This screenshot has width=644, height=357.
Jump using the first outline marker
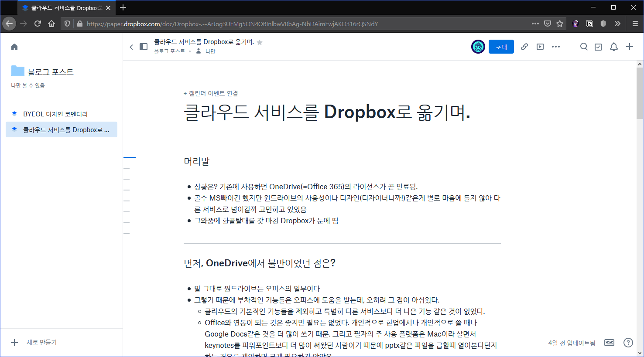click(x=130, y=157)
